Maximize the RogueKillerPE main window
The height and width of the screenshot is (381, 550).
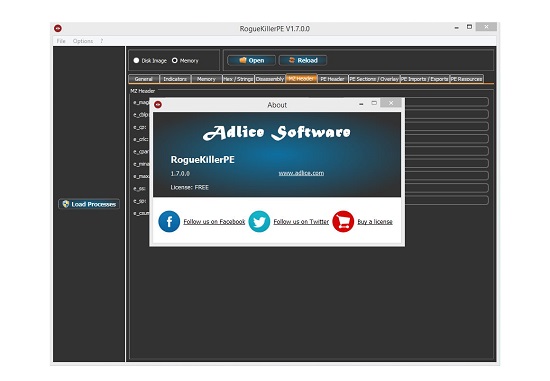pos(469,27)
